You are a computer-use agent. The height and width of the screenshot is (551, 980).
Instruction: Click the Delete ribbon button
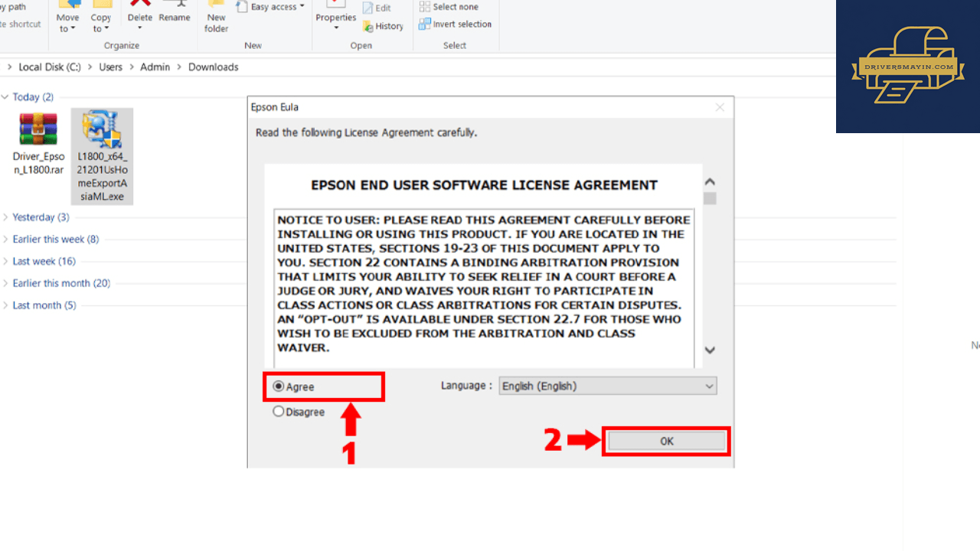coord(140,14)
